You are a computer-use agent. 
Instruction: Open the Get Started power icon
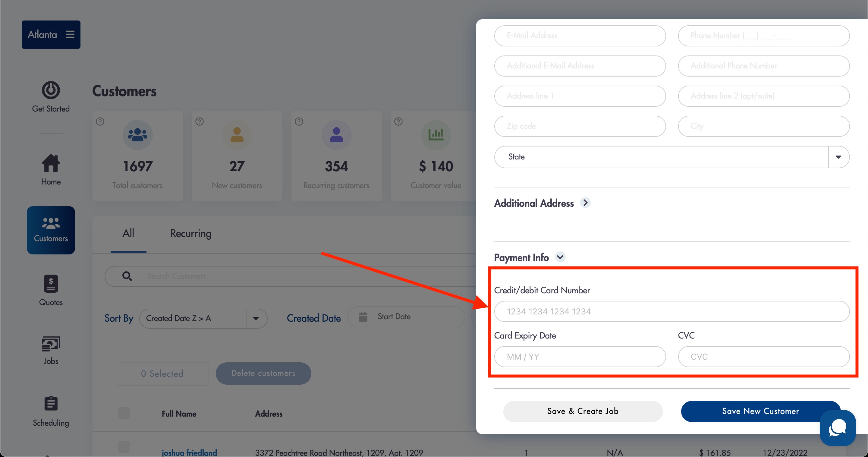[51, 90]
